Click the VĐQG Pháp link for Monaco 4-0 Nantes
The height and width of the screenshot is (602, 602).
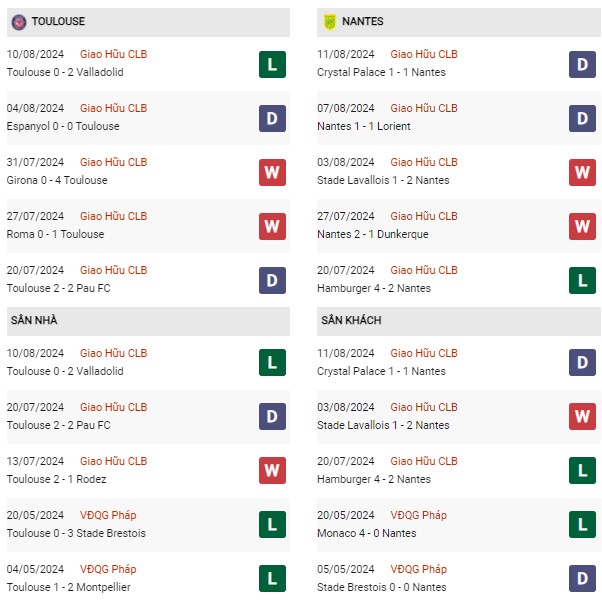(418, 515)
